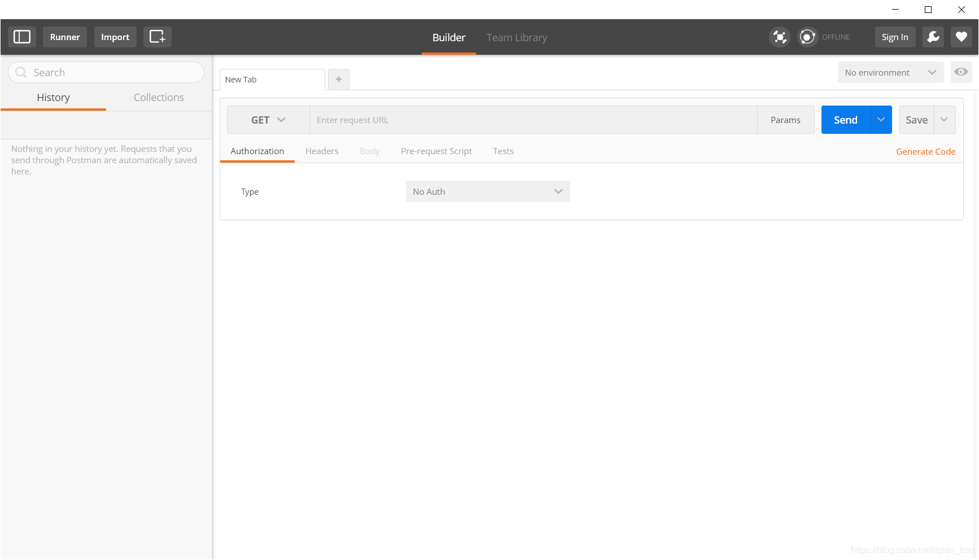Open the Authorization tab

(x=257, y=151)
